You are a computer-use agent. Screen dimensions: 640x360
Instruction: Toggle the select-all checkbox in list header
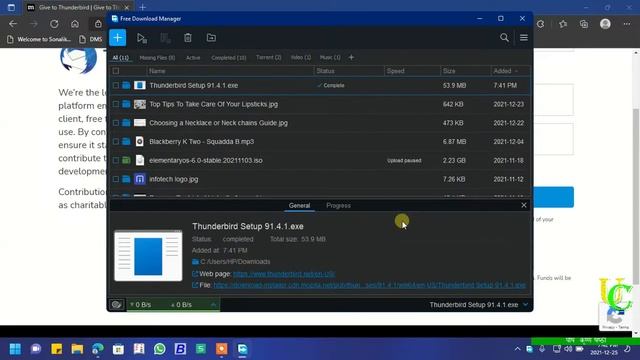point(116,71)
